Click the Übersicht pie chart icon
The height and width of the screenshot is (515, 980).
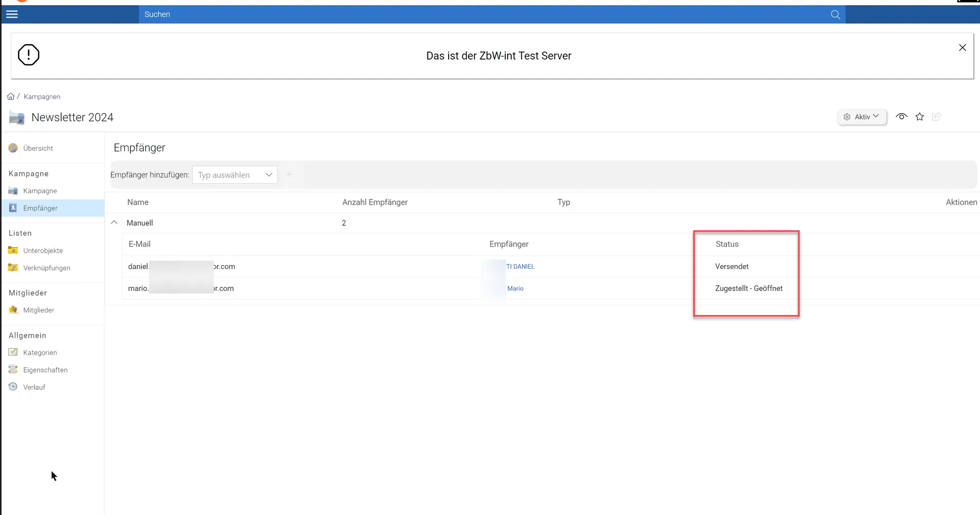click(13, 148)
